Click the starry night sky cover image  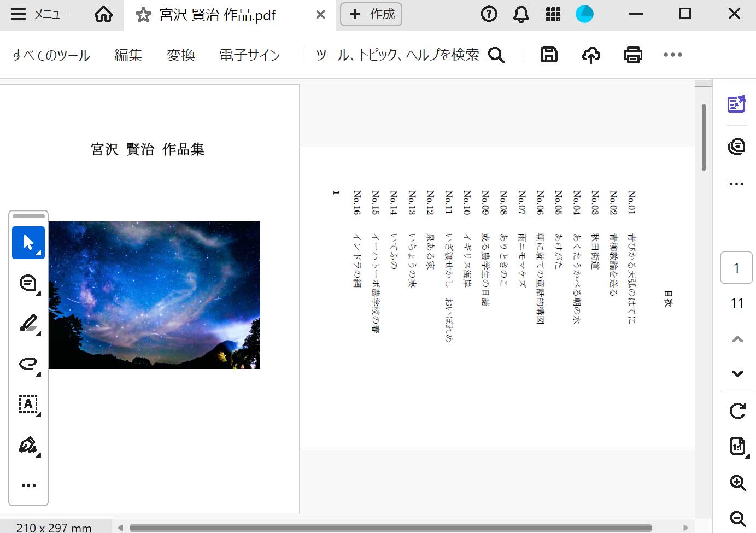pos(154,295)
